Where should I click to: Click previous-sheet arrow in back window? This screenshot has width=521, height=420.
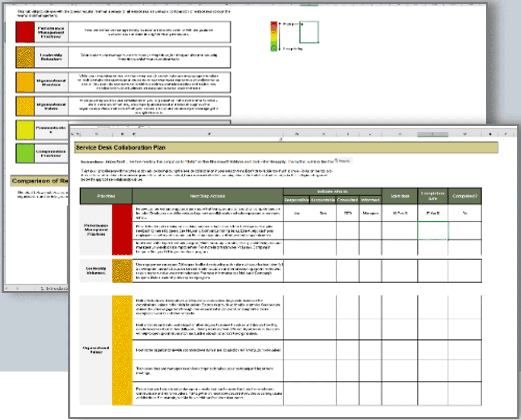(6, 288)
